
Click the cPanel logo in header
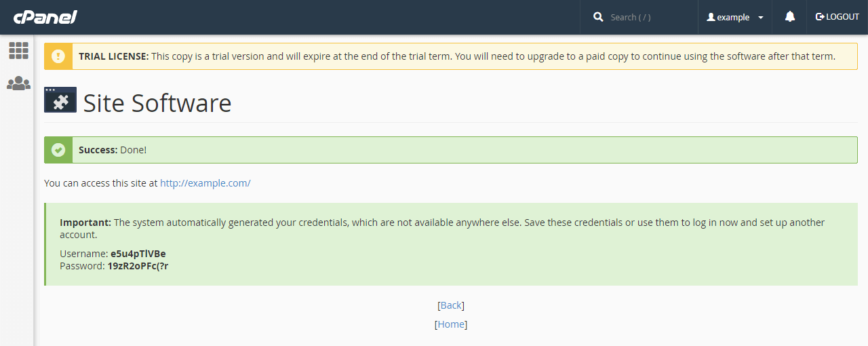point(45,17)
